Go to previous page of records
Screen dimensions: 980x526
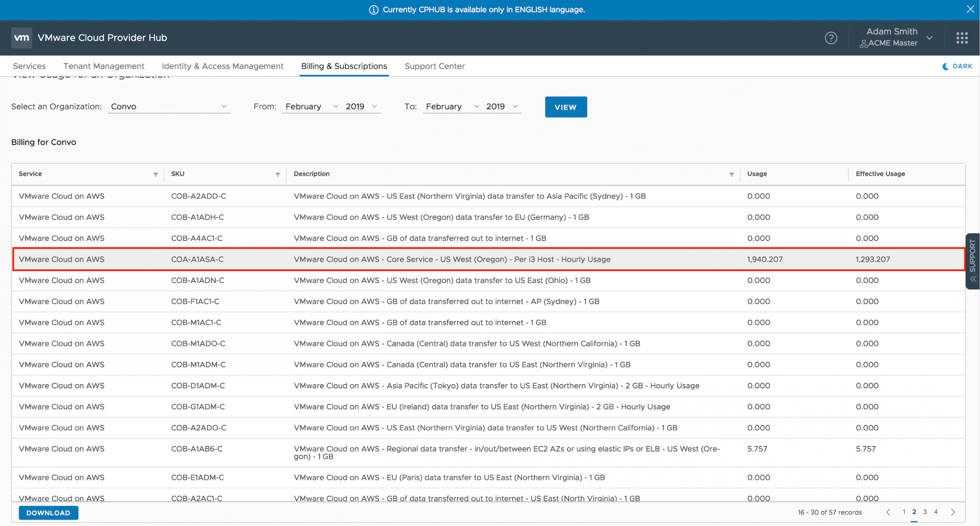coord(888,512)
